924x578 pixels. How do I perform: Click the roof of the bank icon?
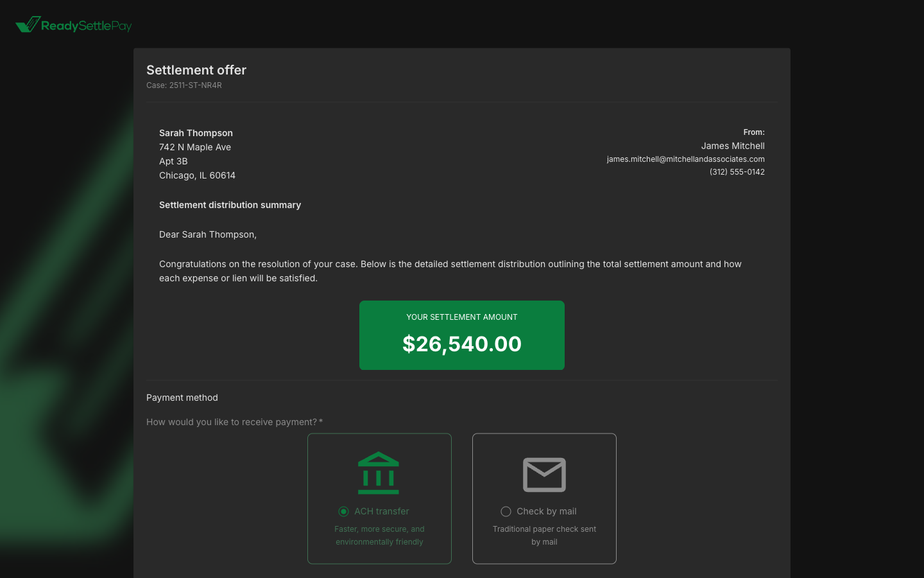point(379,459)
